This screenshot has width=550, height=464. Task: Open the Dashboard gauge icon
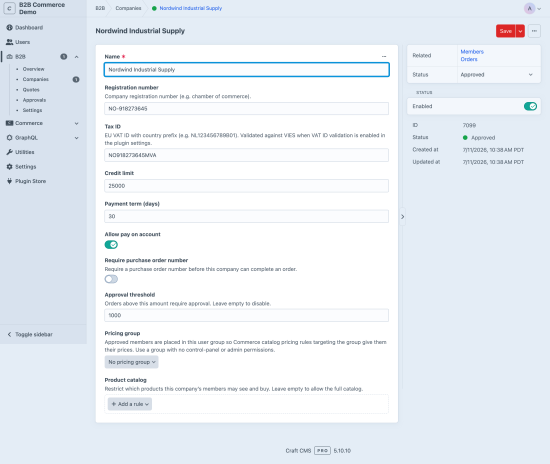point(9,27)
